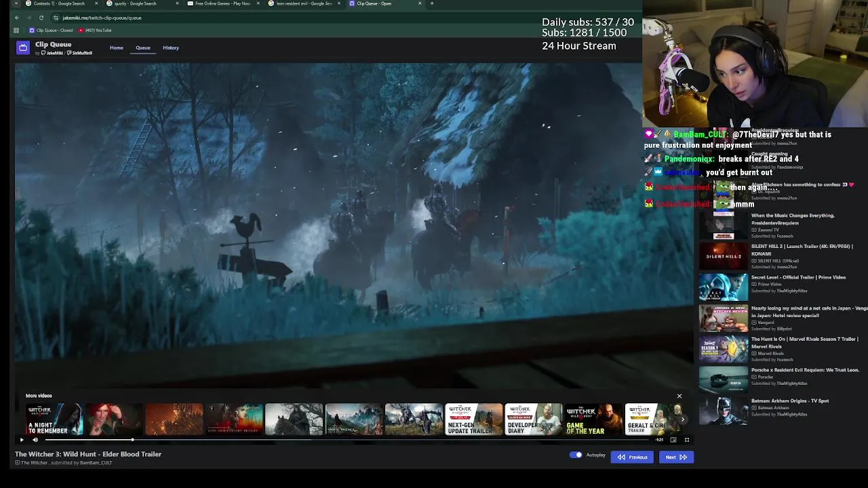
Task: Seek on the video progress bar
Action: (x=346, y=440)
